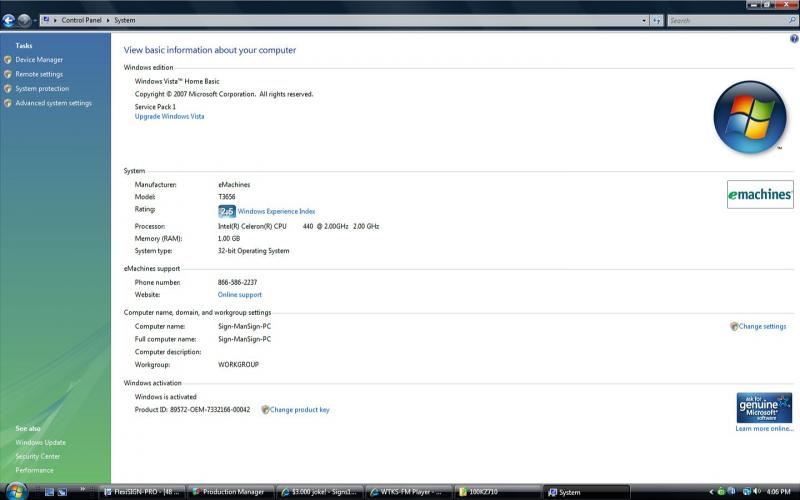Show hidden tray icons with arrow
800x500 pixels.
[x=711, y=492]
